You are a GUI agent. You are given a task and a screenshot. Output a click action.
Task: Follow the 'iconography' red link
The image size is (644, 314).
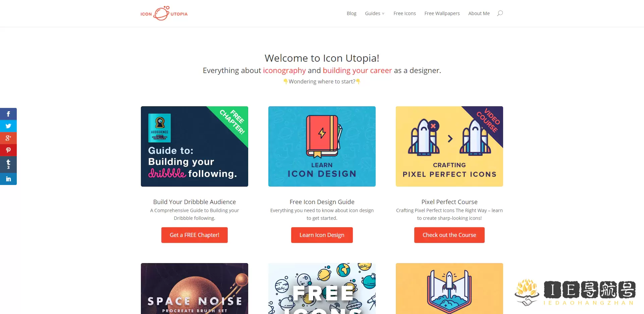[284, 70]
